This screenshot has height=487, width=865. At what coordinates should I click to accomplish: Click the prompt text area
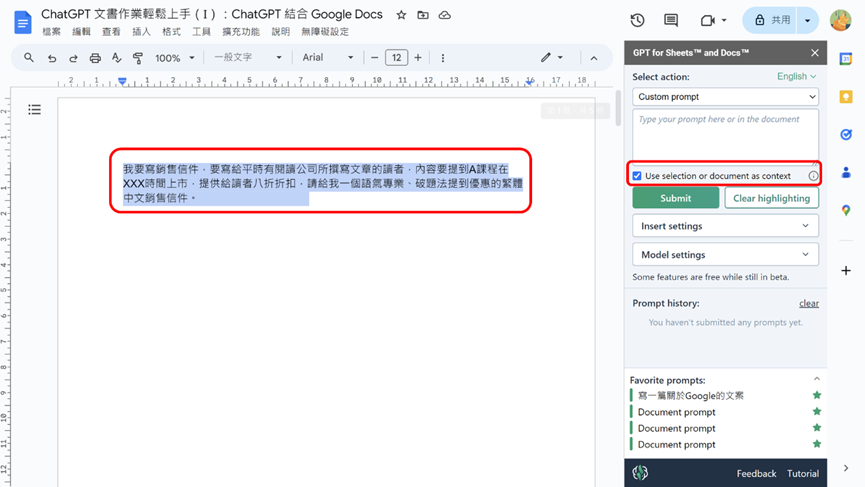(725, 136)
